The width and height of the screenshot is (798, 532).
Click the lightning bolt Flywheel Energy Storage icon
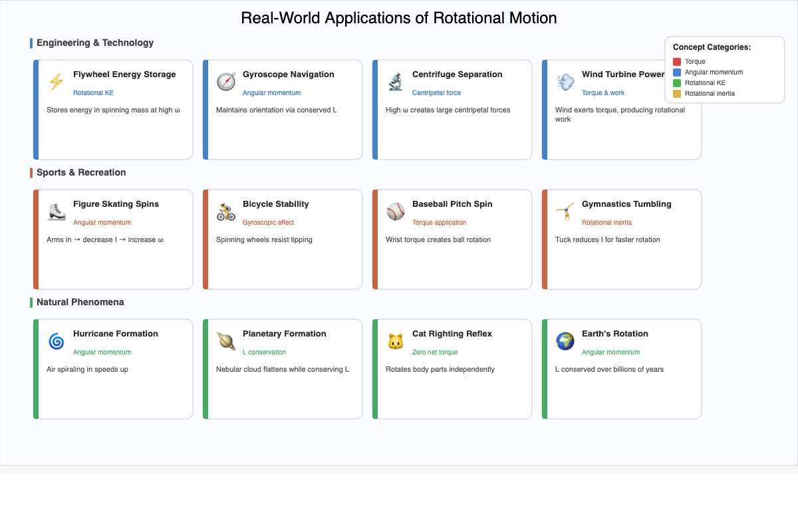56,81
